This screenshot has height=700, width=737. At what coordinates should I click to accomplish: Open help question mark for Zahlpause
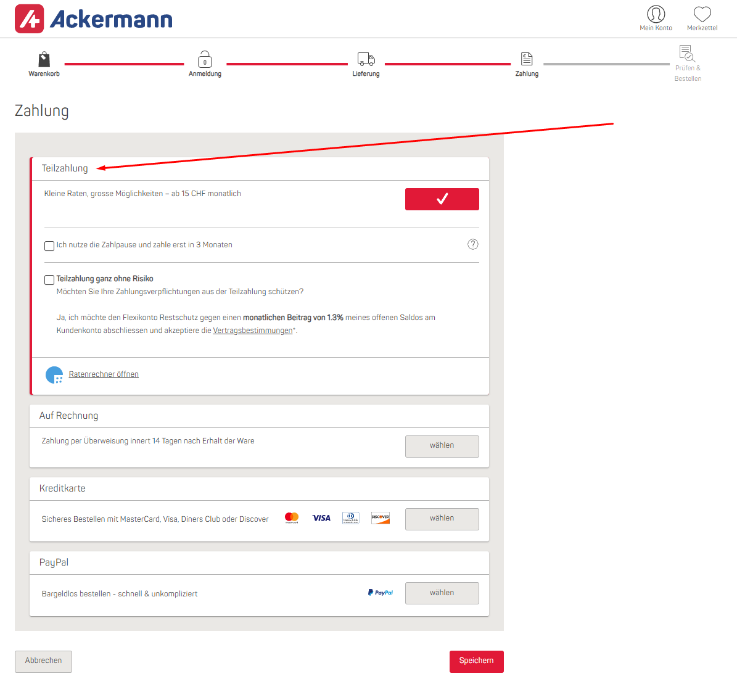[x=473, y=244]
